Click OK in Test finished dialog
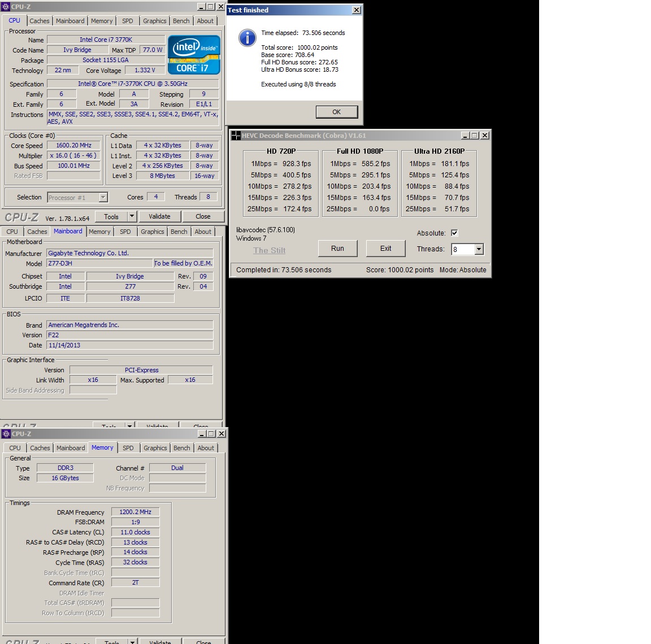Image resolution: width=651 pixels, height=644 pixels. 336,112
